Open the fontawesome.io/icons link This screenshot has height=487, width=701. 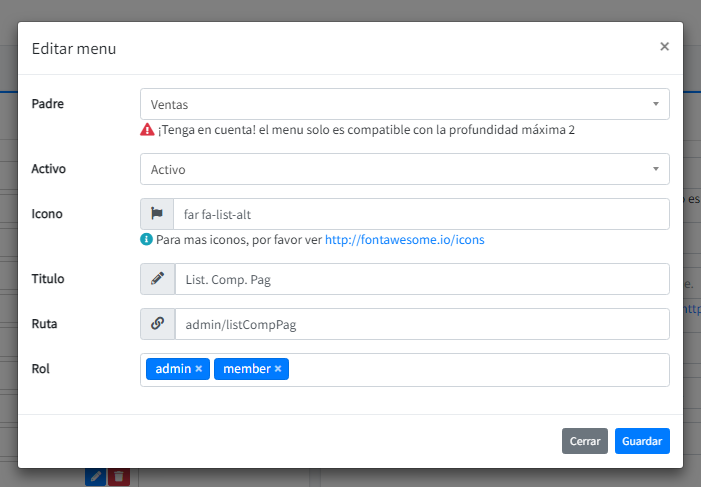tap(404, 240)
